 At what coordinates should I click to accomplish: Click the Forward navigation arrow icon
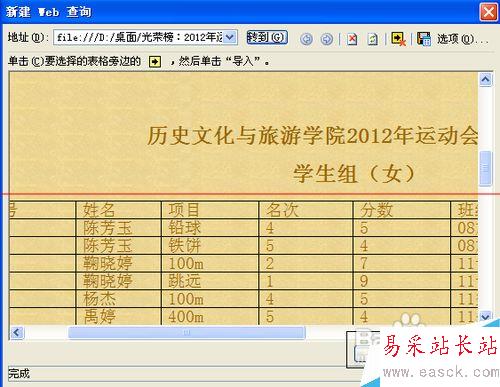pos(326,39)
